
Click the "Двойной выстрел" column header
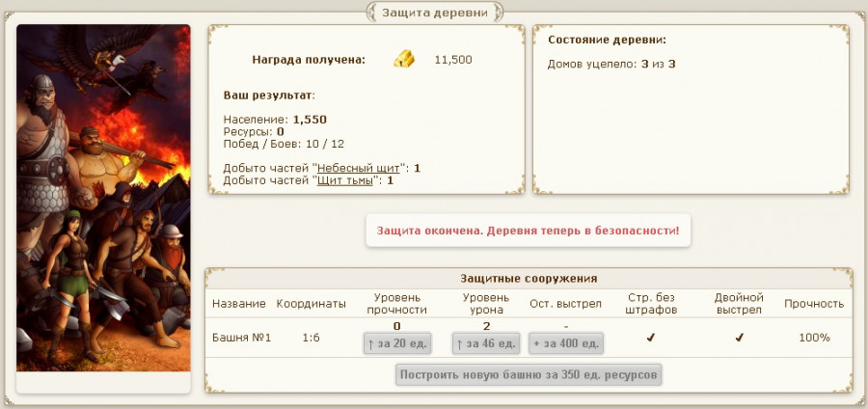pyautogui.click(x=739, y=304)
